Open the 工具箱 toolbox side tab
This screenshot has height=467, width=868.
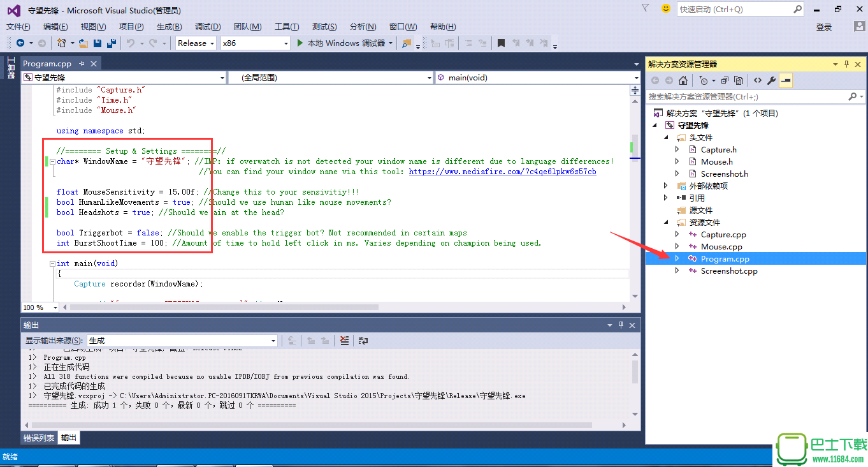point(11,68)
